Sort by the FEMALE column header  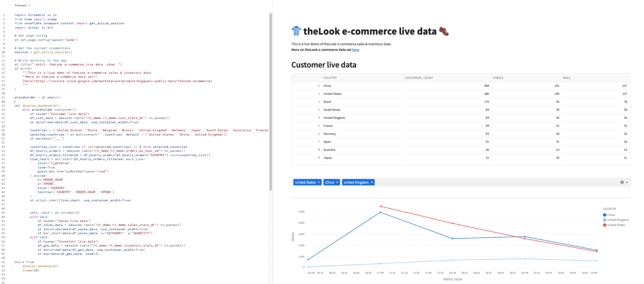[526, 78]
